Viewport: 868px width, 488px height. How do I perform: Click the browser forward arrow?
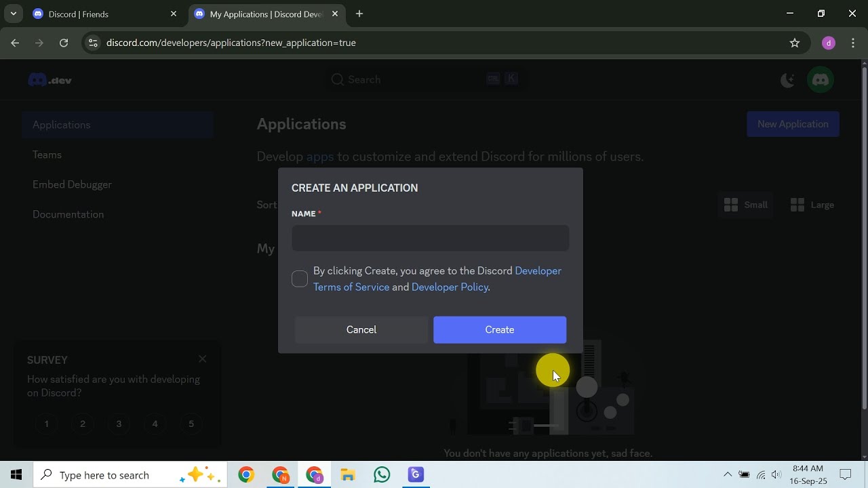pos(39,43)
